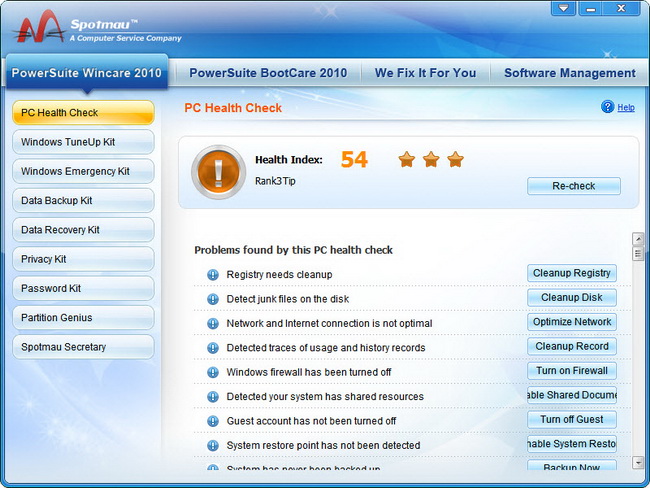Open Windows TuneUp Kit in sidebar
650x488 pixels.
tap(83, 142)
